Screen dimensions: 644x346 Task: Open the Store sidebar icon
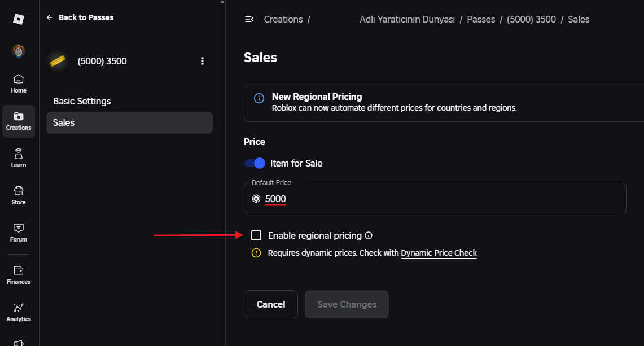point(19,196)
